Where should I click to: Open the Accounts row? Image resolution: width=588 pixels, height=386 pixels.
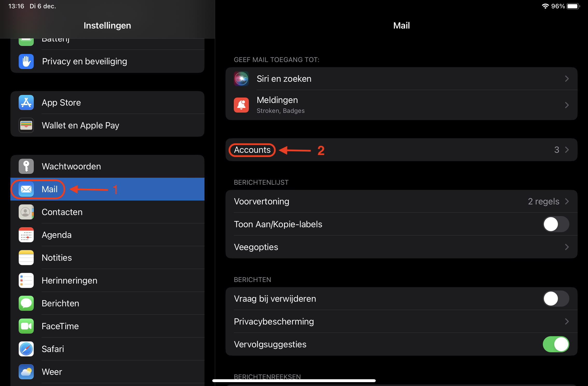coord(401,150)
